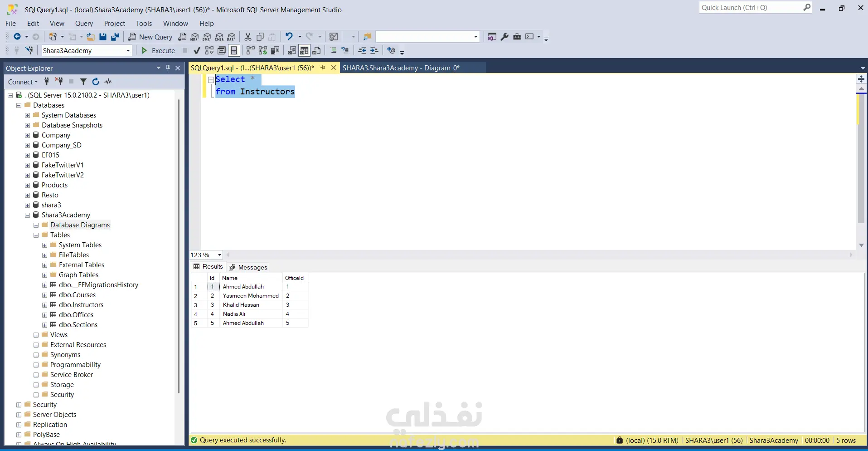Select the dbo.Offices table
The width and height of the screenshot is (868, 451).
tap(76, 315)
